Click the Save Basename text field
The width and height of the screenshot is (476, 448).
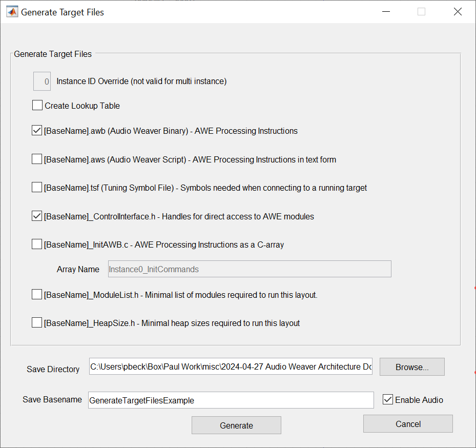(231, 400)
